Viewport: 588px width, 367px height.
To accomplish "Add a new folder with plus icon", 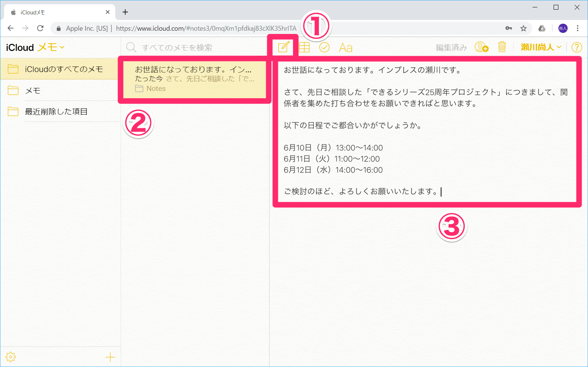I will coord(110,357).
